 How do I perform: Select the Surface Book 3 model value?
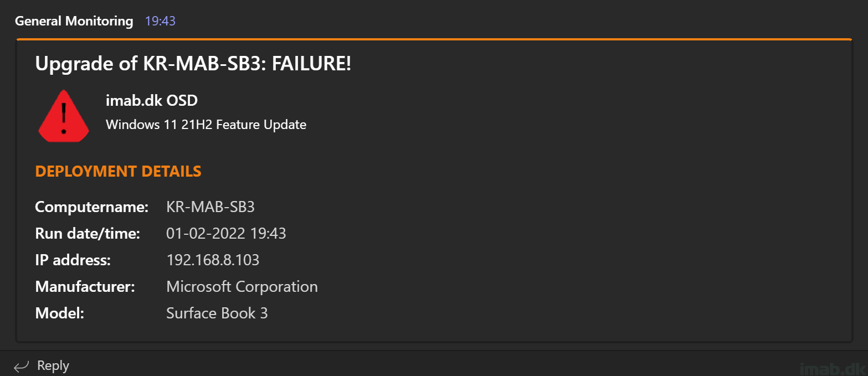217,313
